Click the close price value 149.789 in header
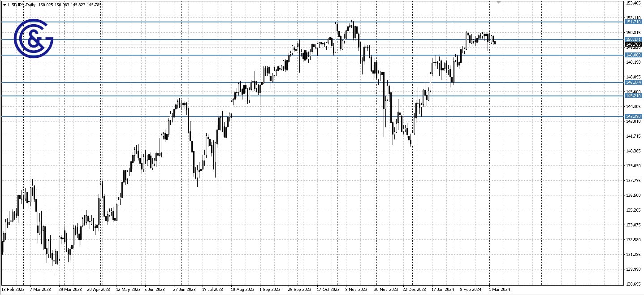The width and height of the screenshot is (644, 295). point(93,4)
